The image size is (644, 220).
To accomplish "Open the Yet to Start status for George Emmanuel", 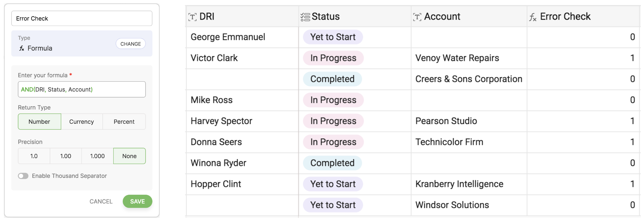I will [x=333, y=37].
